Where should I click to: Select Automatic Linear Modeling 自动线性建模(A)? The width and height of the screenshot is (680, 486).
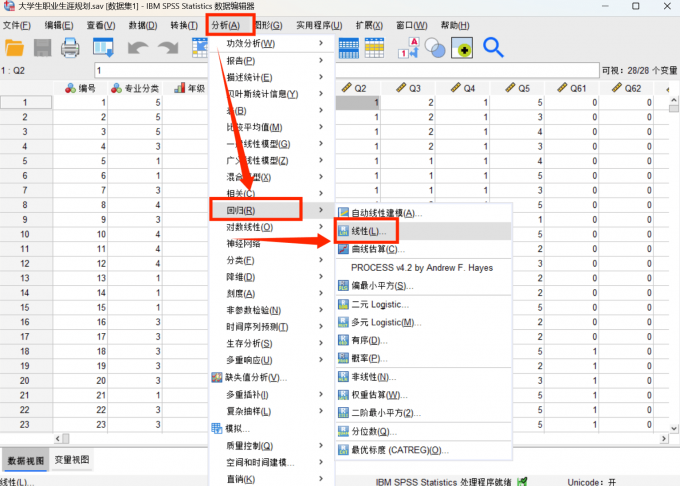424,213
